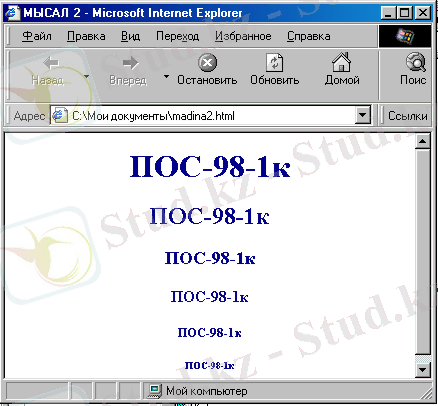This screenshot has width=438, height=406.
Task: Open the Вид menu
Action: click(130, 36)
